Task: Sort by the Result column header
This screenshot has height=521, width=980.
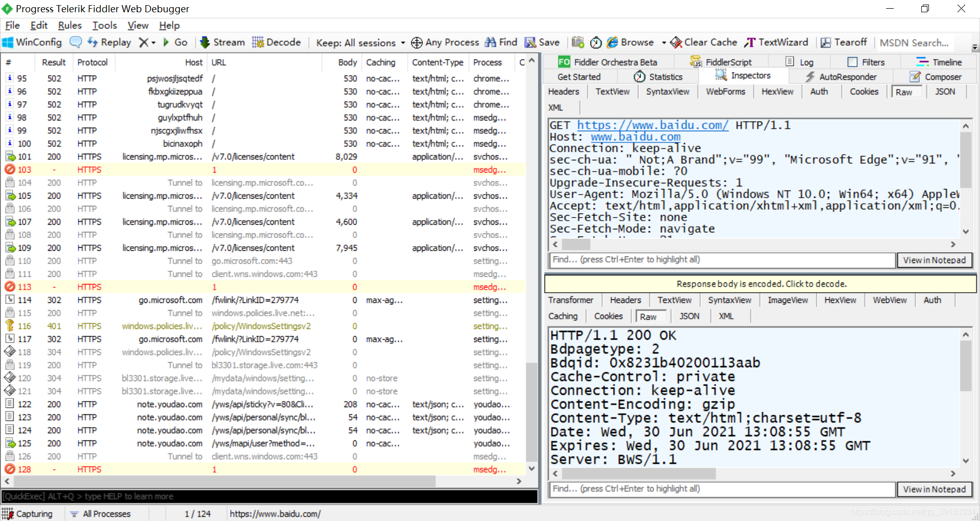Action: click(x=54, y=62)
